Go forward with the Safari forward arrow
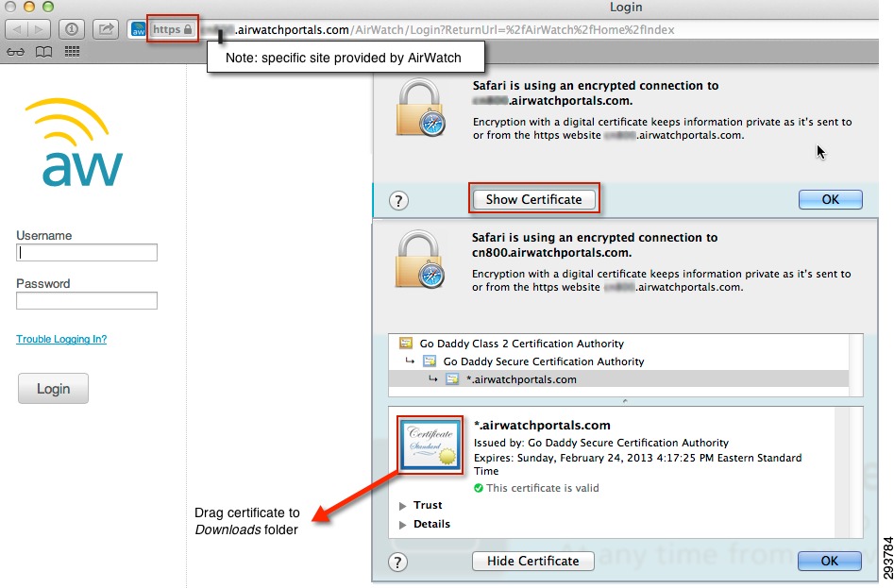This screenshot has height=588, width=894. [39, 29]
